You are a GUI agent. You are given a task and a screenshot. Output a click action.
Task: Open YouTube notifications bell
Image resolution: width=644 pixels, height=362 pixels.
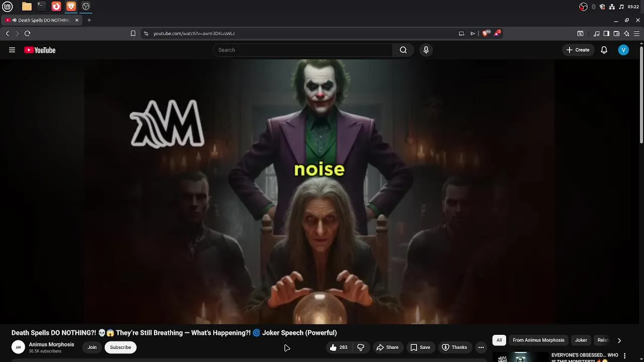tap(604, 50)
